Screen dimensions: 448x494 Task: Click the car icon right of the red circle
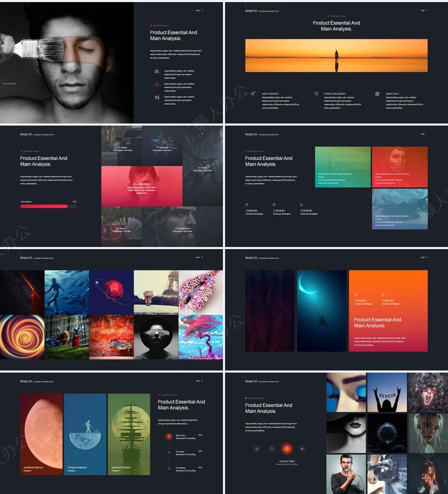pos(302,449)
